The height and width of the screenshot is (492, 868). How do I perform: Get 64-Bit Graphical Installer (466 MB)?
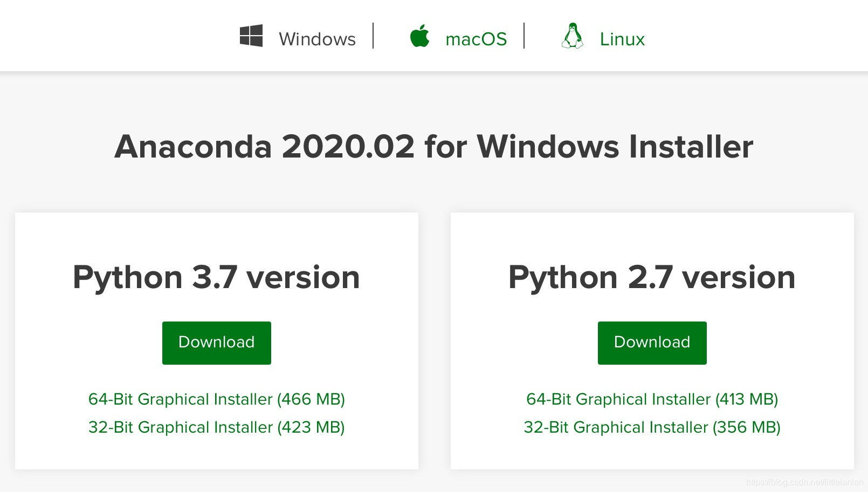217,399
